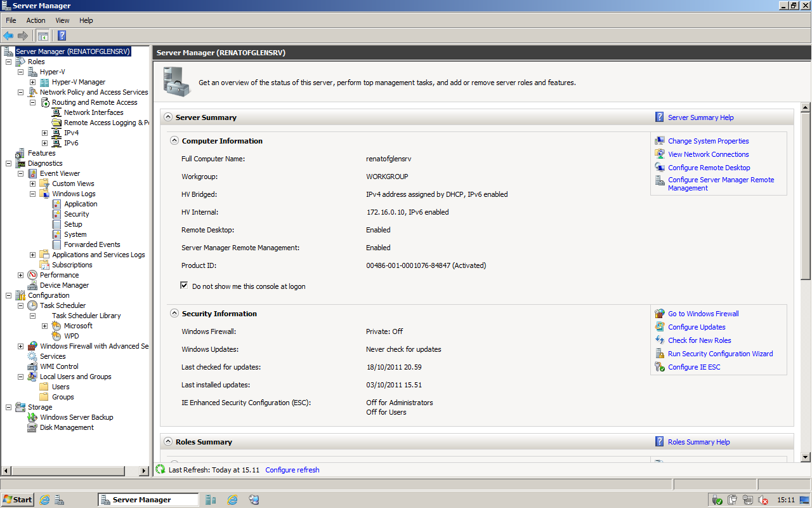
Task: Open Internet Explorer from quick launch
Action: pos(44,500)
